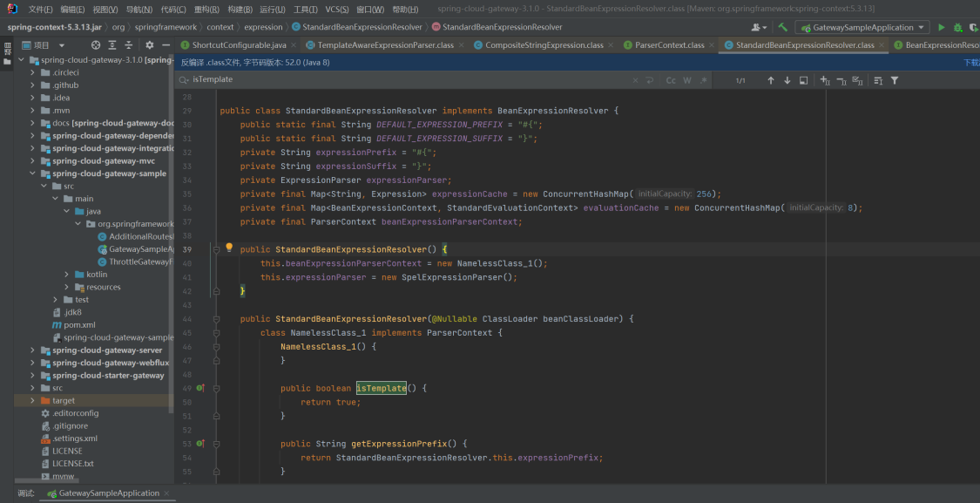Click Expand All in project panel toolbar

point(112,45)
